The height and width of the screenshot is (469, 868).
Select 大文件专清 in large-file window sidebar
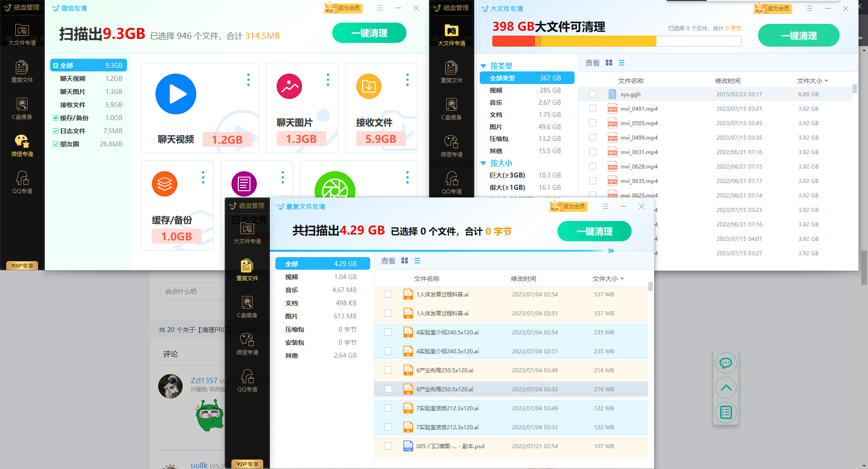pyautogui.click(x=452, y=35)
